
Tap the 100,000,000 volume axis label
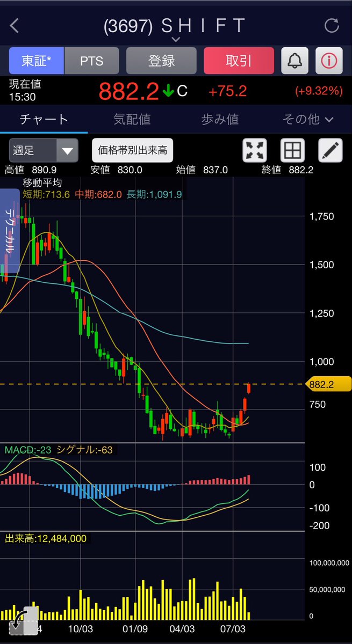329,563
